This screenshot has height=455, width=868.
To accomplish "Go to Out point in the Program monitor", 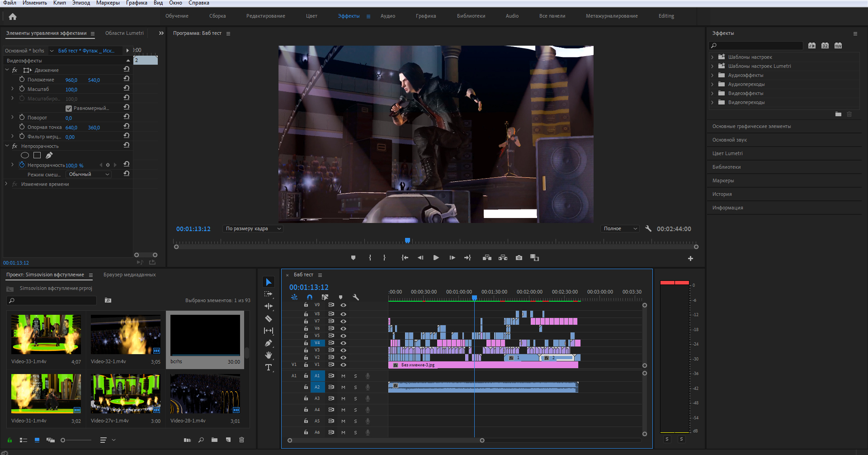I will pos(467,258).
